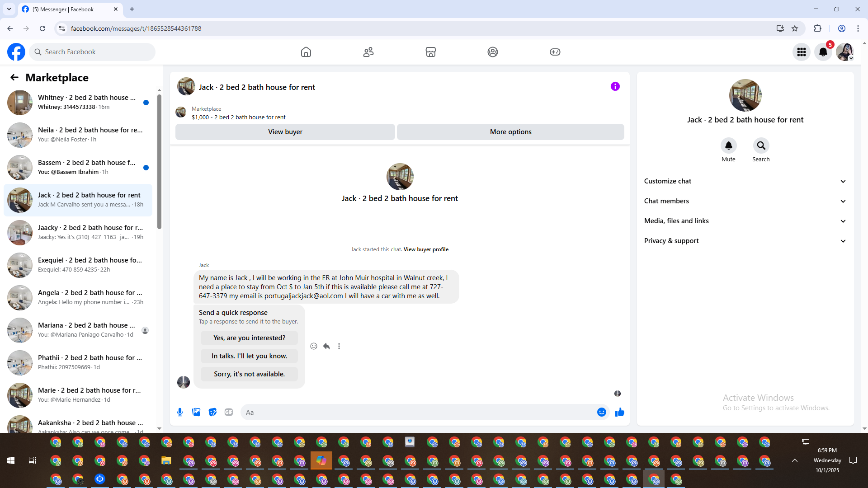Viewport: 868px width, 488px height.
Task: Expand Media, files and links section
Action: pos(745,221)
